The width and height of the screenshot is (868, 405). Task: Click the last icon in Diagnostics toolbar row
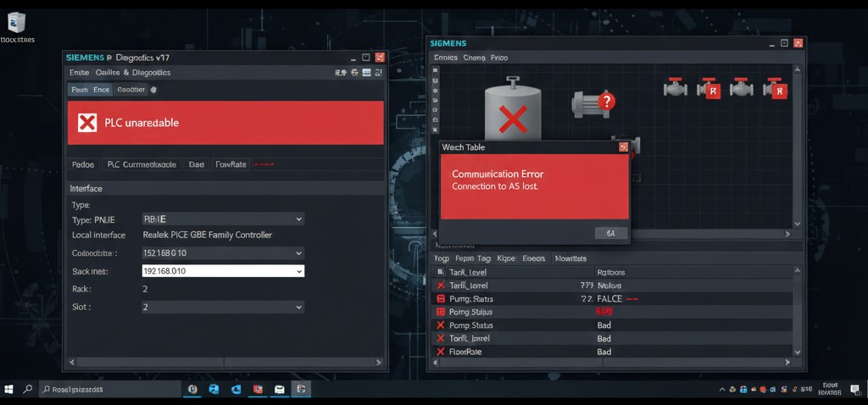379,73
